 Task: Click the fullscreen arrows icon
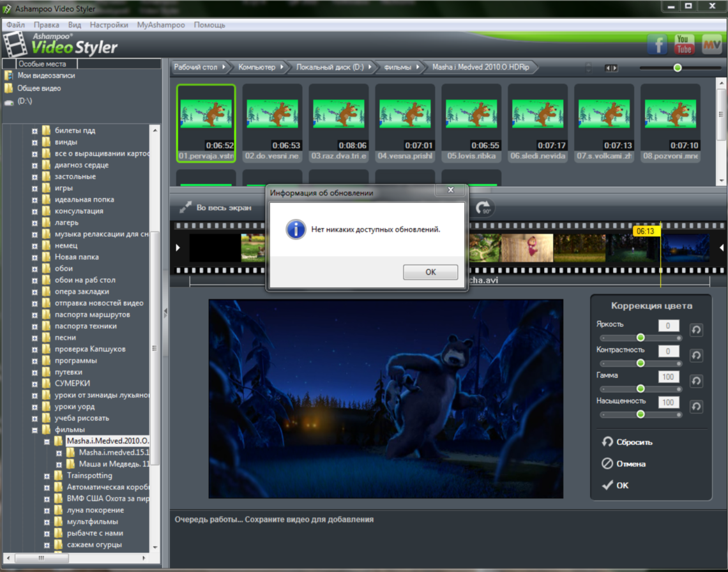[x=185, y=207]
